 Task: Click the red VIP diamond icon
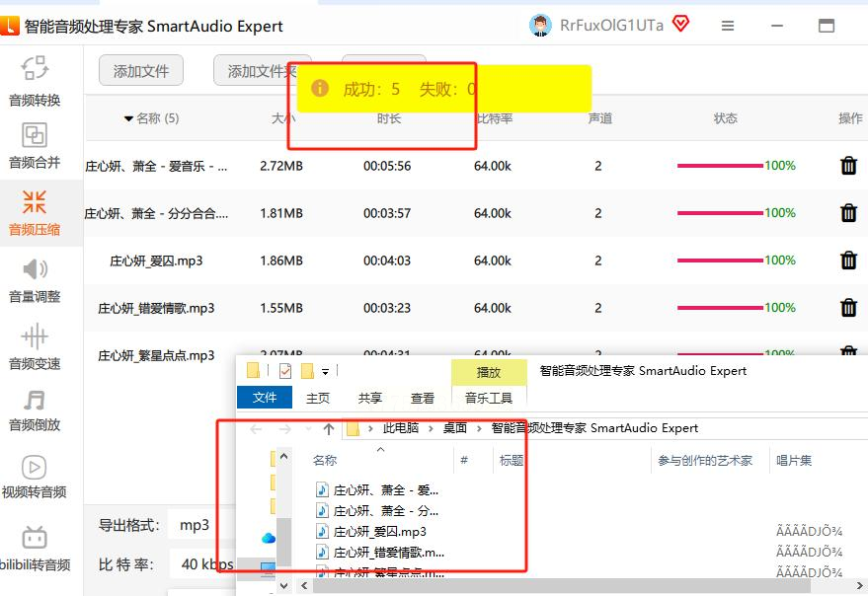coord(680,24)
